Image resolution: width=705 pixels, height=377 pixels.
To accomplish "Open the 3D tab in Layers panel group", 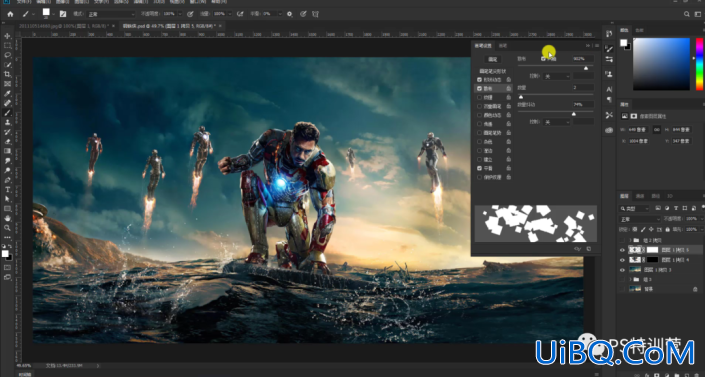I will pos(670,196).
